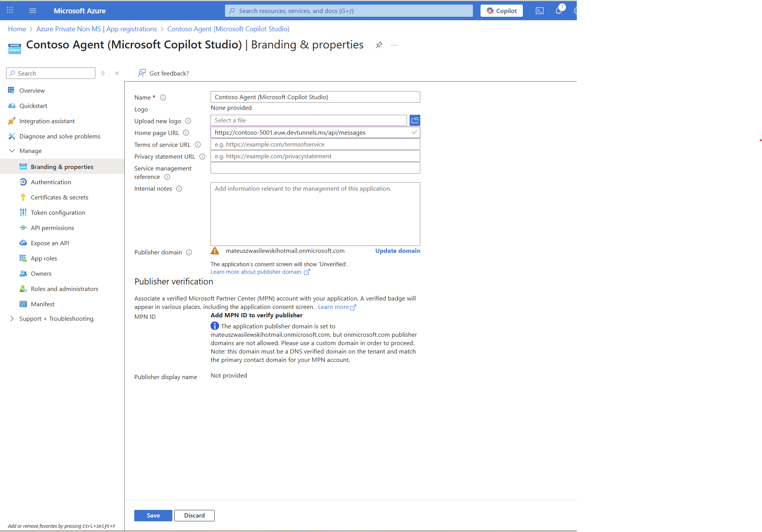The width and height of the screenshot is (762, 532).
Task: Open Certificates & secrets
Action: [x=59, y=197]
